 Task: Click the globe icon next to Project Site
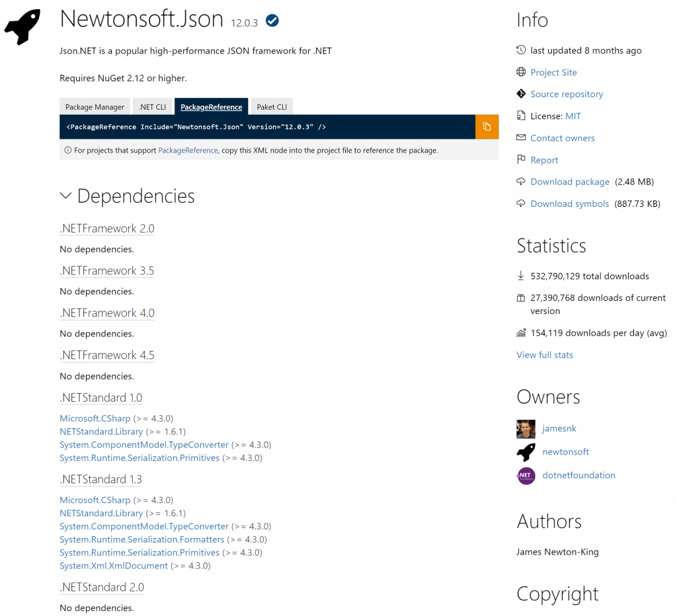(x=521, y=71)
